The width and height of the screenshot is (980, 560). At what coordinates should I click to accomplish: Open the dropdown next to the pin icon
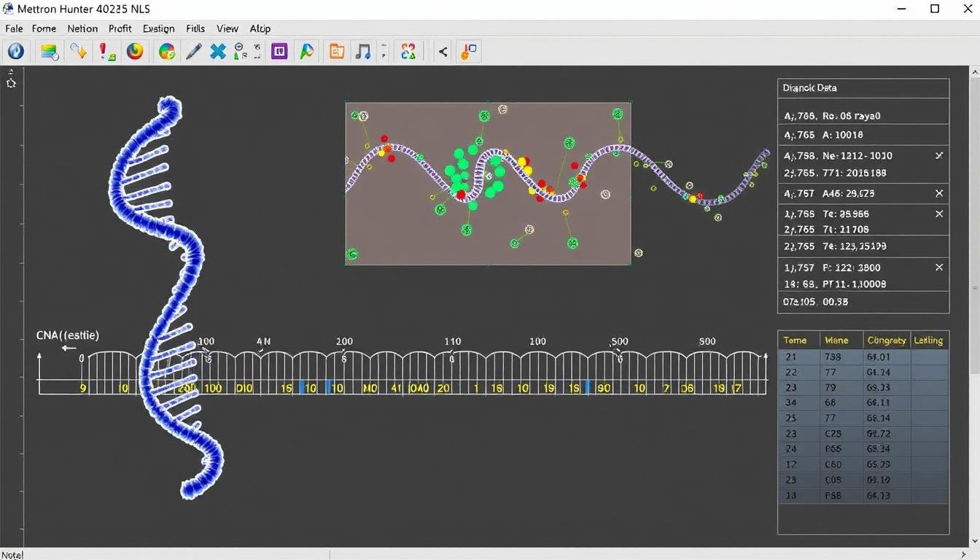257,51
